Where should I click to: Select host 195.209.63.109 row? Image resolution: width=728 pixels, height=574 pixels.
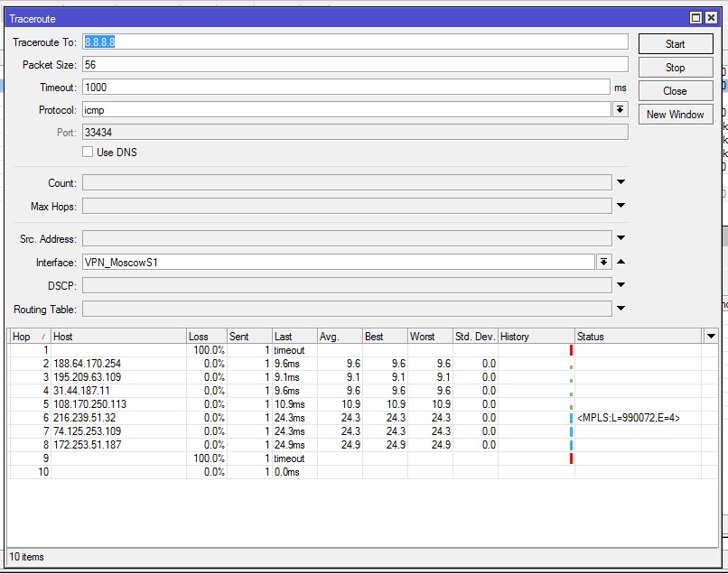363,376
